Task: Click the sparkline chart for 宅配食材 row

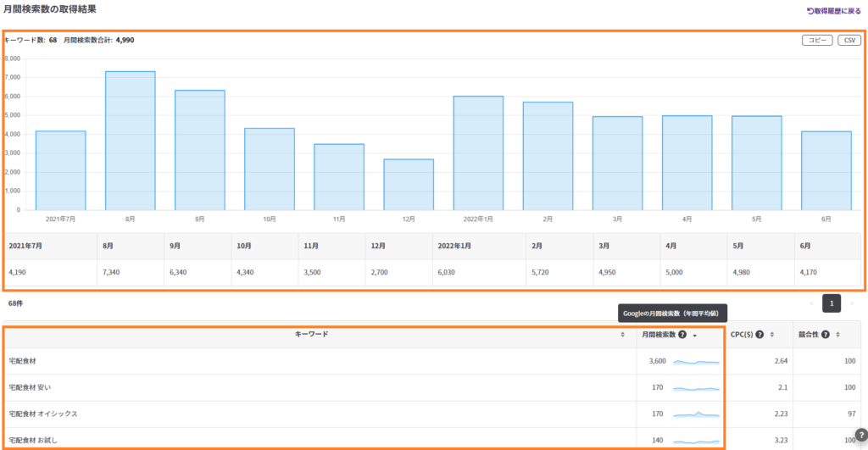Action: coord(696,362)
